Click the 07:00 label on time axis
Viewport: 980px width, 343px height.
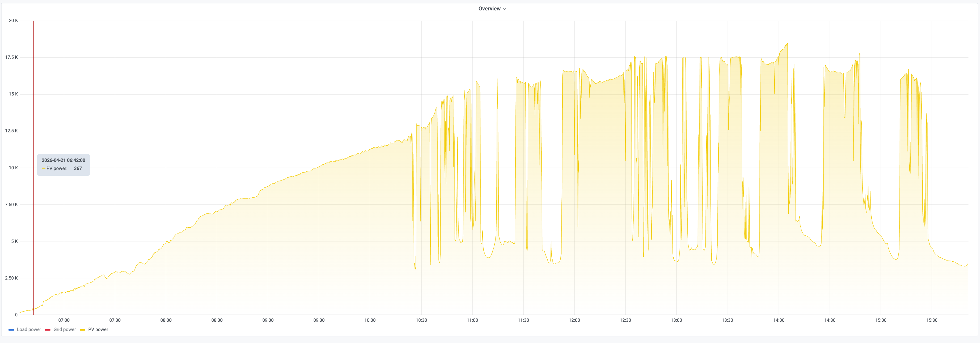[x=64, y=320]
